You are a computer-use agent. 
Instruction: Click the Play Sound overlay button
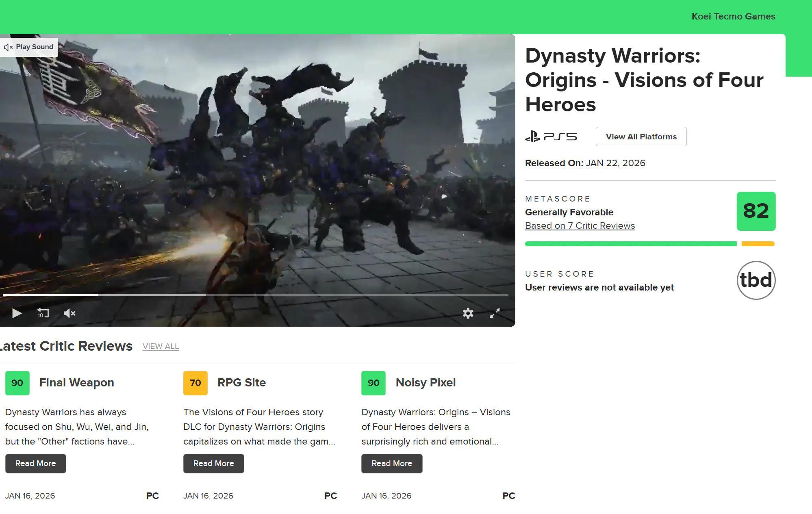coord(29,47)
